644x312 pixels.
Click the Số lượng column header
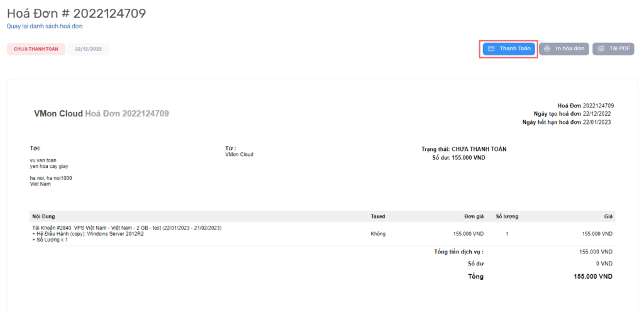tap(507, 216)
